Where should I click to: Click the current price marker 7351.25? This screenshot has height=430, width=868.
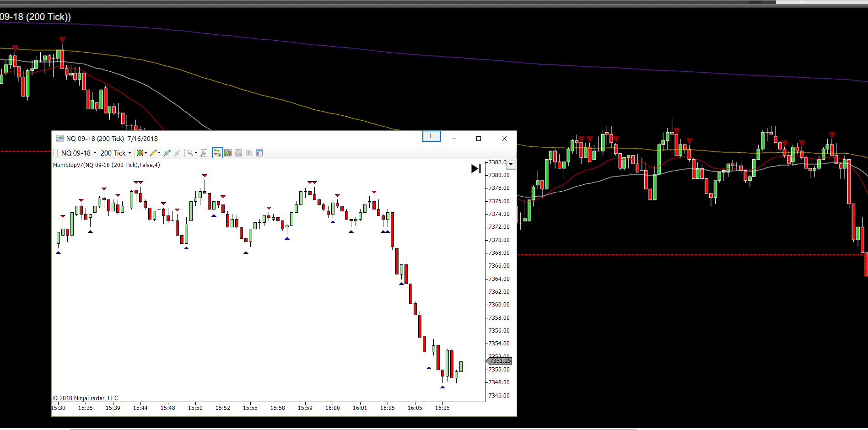point(499,361)
